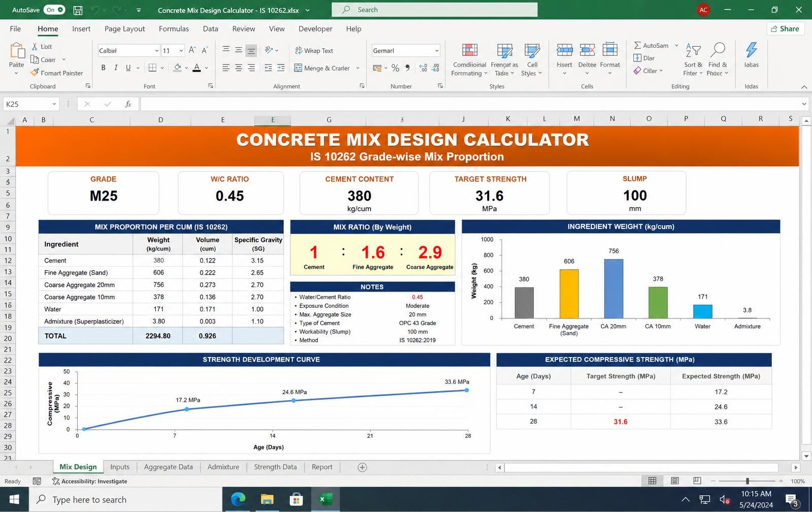The width and height of the screenshot is (812, 512).
Task: Click the Share button
Action: coord(785,28)
